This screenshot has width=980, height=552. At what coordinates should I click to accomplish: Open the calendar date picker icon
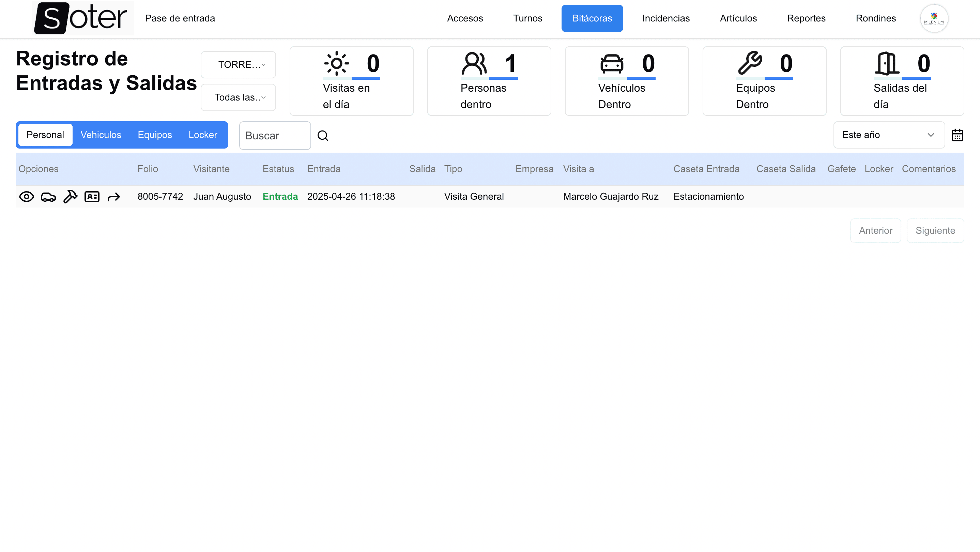pos(957,135)
